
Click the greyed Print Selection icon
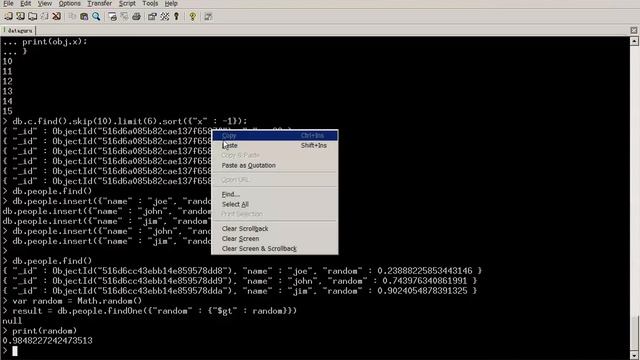tap(124, 16)
